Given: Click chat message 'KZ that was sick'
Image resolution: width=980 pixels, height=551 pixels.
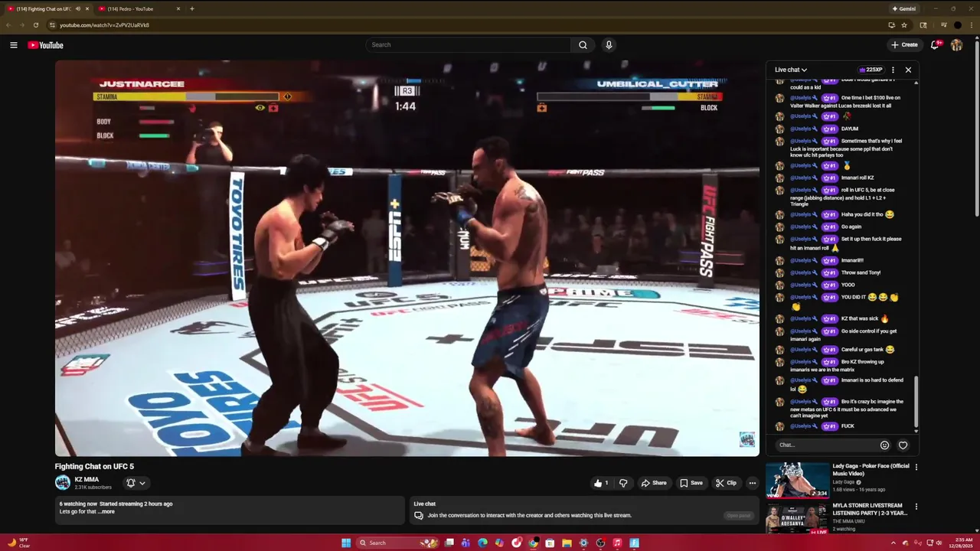Looking at the screenshot, I should point(865,318).
